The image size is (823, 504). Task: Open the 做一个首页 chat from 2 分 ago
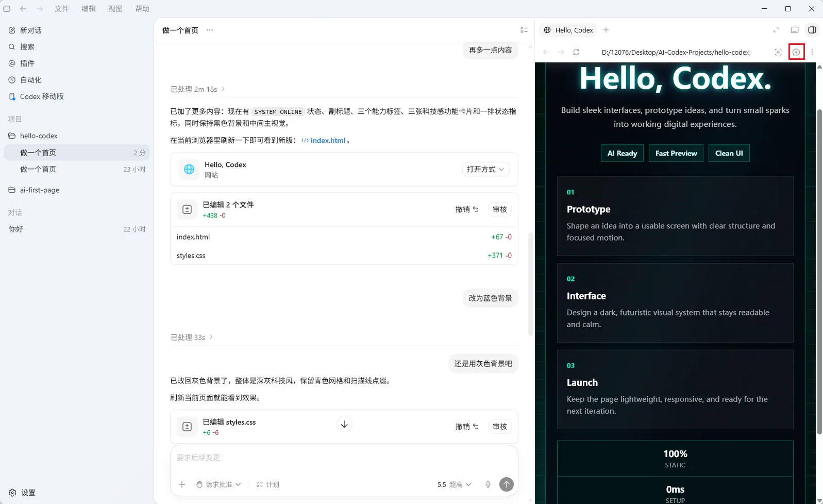coord(77,153)
